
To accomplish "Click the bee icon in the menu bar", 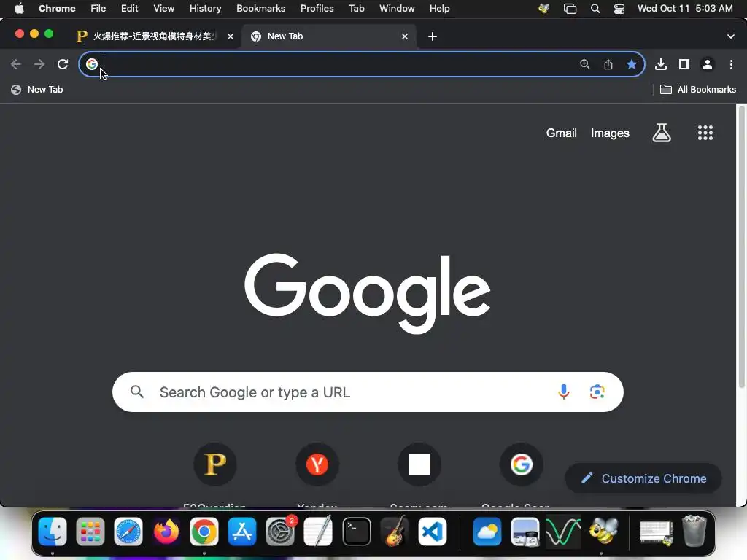I will 543,9.
